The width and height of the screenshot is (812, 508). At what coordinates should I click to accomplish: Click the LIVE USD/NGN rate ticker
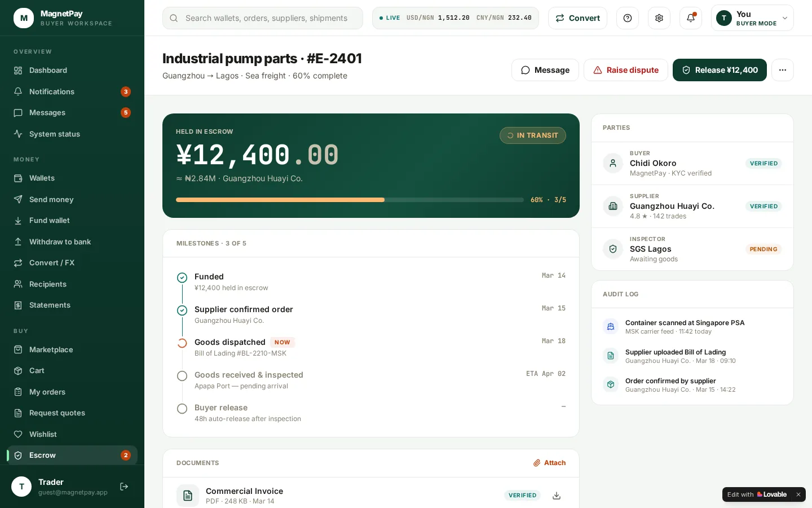tap(456, 18)
